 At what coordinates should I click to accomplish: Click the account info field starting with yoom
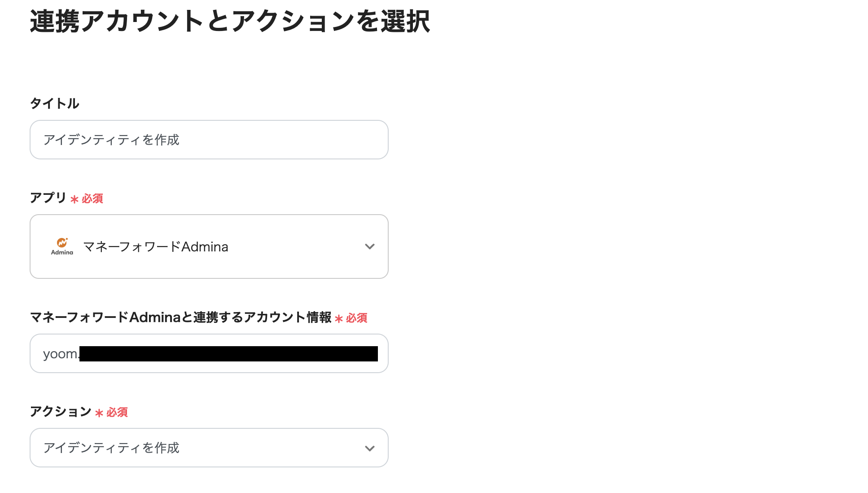click(209, 353)
